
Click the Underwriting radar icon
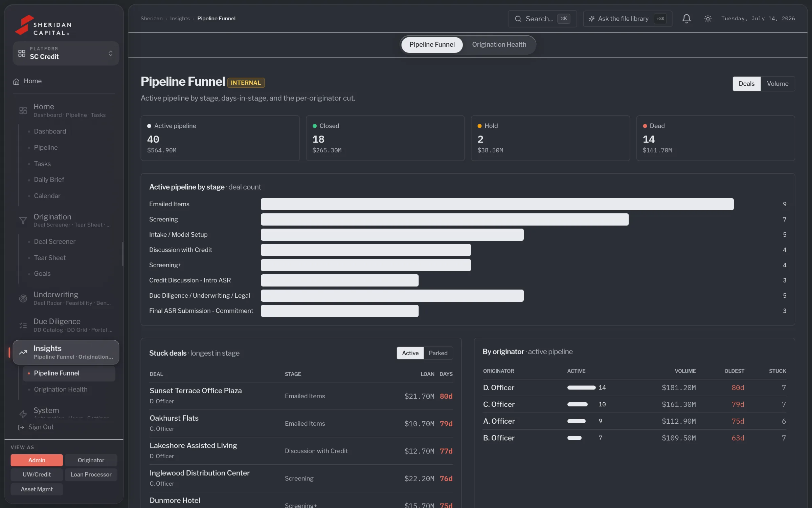tap(23, 298)
